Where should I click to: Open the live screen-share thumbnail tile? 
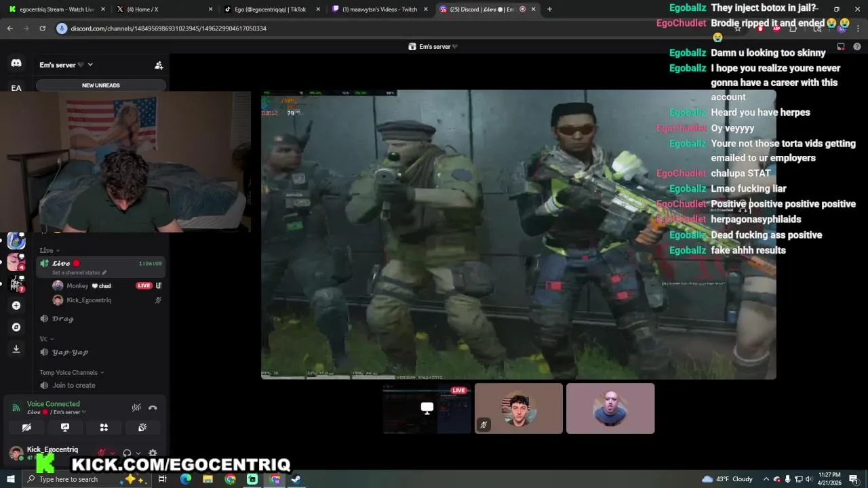tap(427, 408)
